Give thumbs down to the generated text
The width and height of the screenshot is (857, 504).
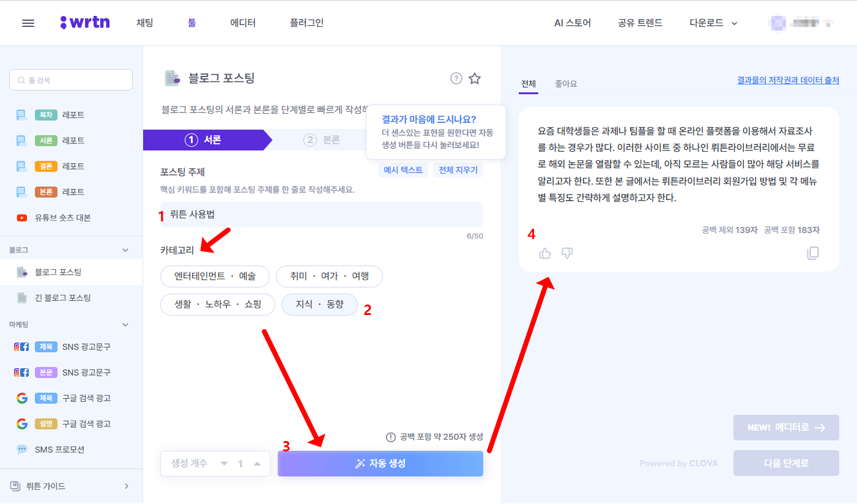coord(566,253)
